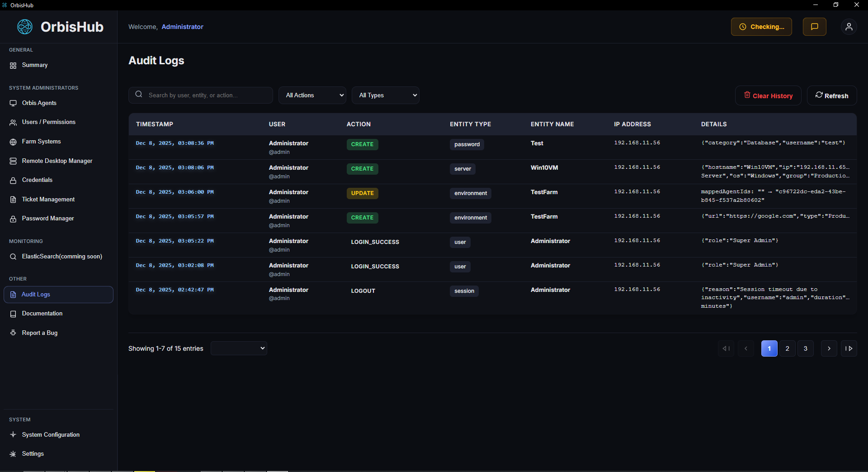The height and width of the screenshot is (472, 868).
Task: Open the All Actions dropdown
Action: tap(312, 95)
